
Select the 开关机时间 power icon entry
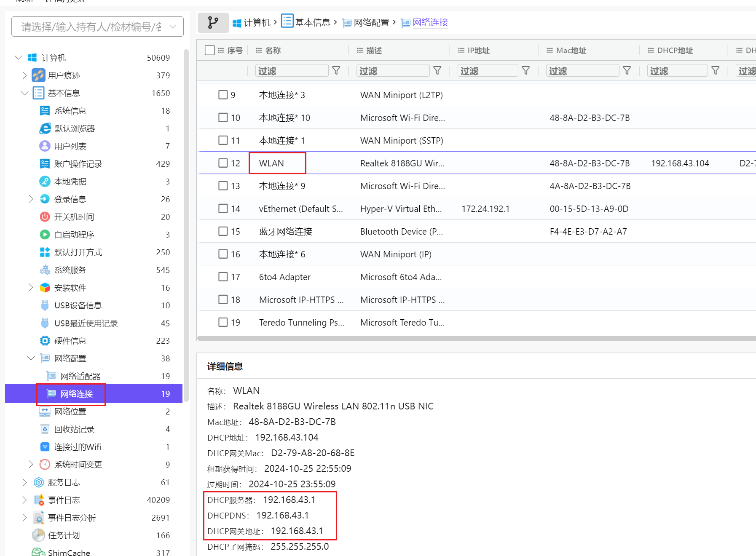click(x=45, y=217)
